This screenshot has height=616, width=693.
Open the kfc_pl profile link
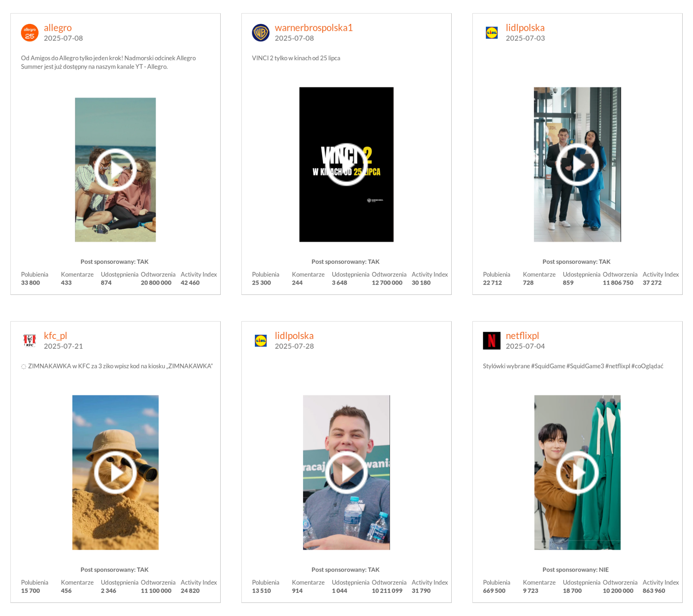point(55,336)
